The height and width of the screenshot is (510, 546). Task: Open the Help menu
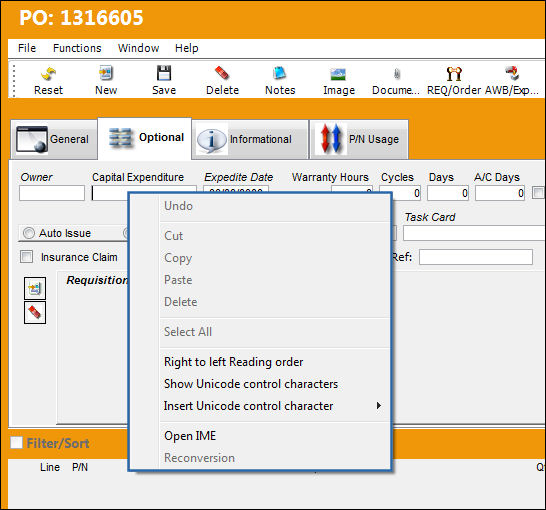tap(187, 48)
